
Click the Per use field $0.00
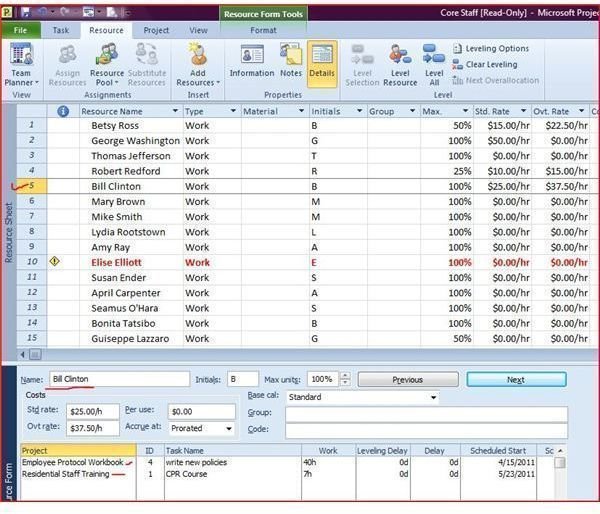[202, 412]
